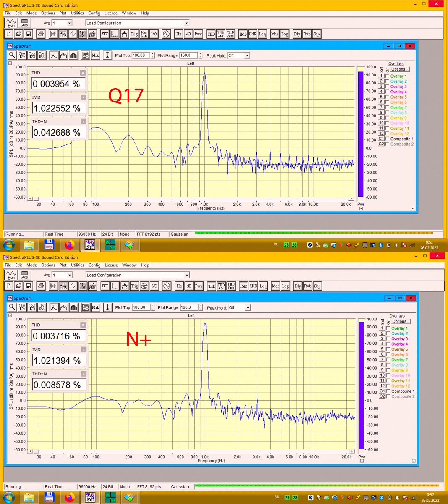Click THD utility button in the Q17 window
Screen dimensions: 448x504
(211, 34)
